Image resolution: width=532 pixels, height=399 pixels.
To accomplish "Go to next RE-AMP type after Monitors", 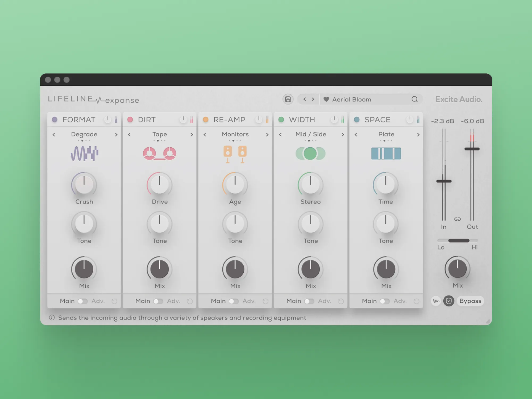I will point(267,135).
